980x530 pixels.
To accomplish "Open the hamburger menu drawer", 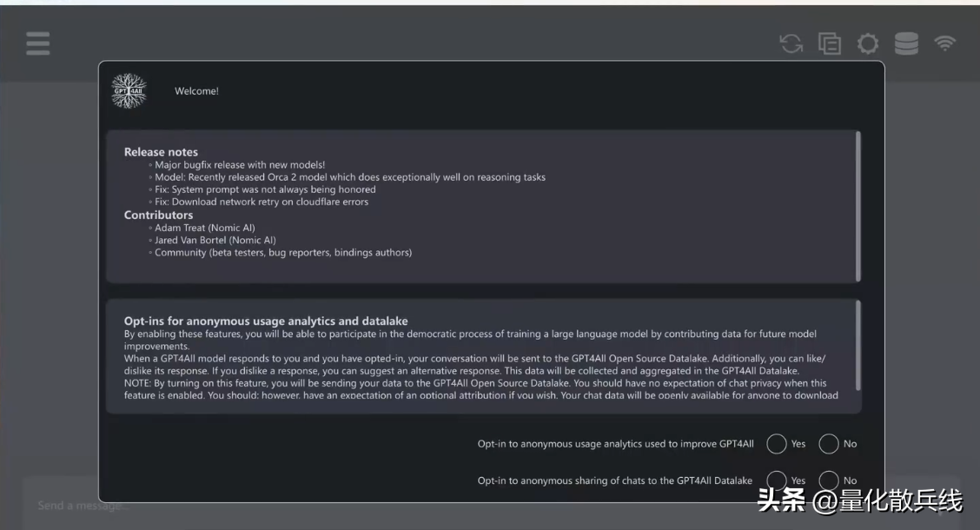I will [38, 43].
